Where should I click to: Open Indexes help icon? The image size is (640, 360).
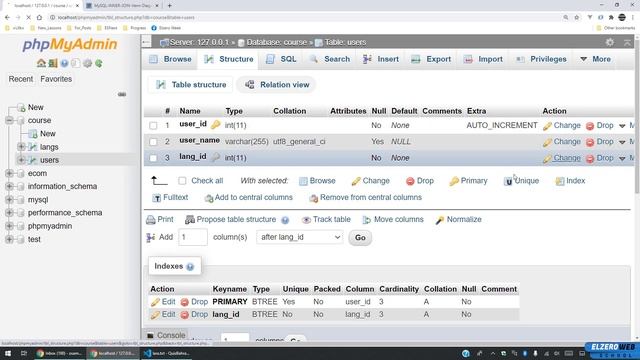coord(190,267)
